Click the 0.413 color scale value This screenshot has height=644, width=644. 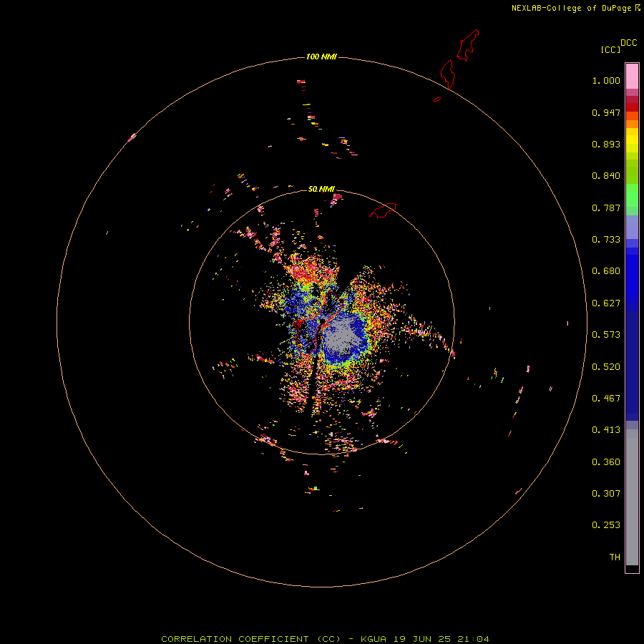pyautogui.click(x=606, y=430)
